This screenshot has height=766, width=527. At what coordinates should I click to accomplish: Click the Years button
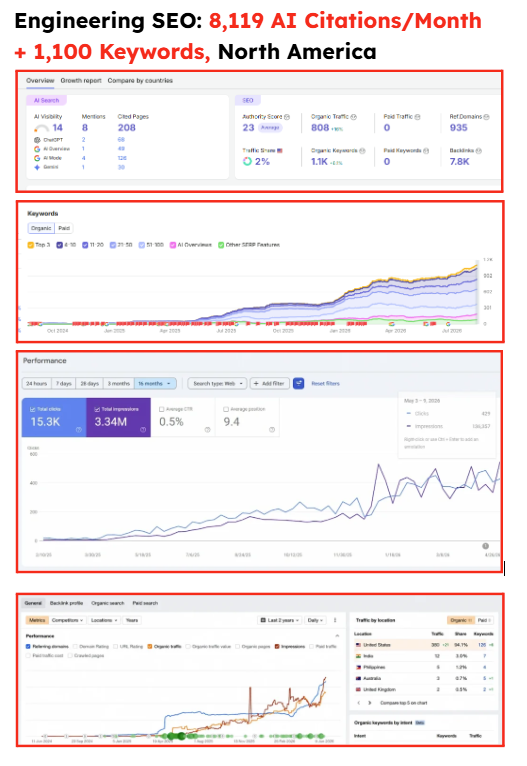pos(132,620)
